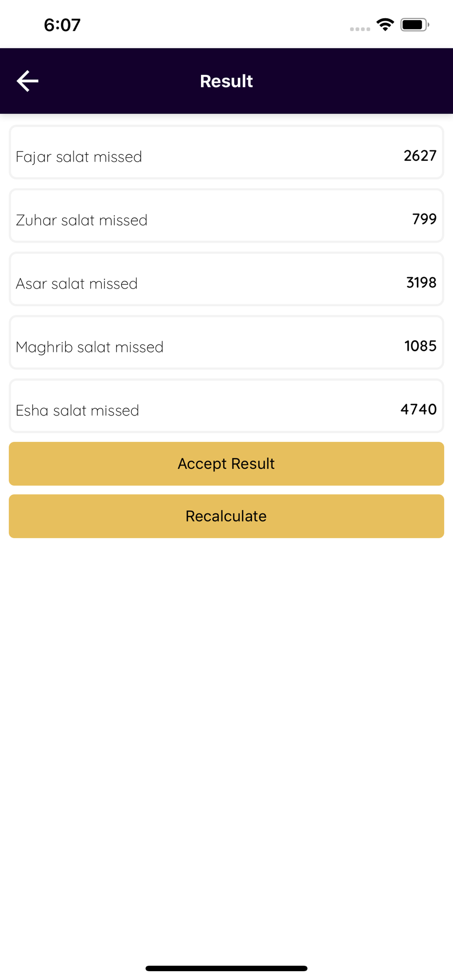This screenshot has height=980, width=453.
Task: Tap the Esha count value 4740
Action: pyautogui.click(x=419, y=409)
